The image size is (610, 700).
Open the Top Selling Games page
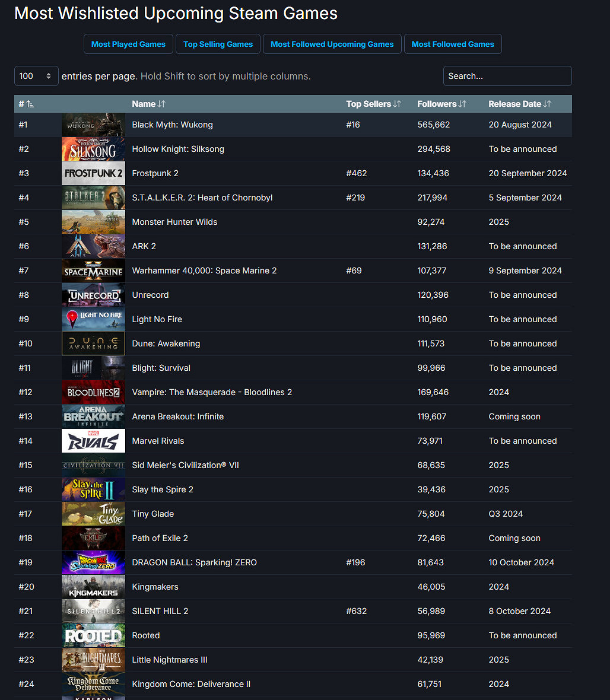pos(218,44)
